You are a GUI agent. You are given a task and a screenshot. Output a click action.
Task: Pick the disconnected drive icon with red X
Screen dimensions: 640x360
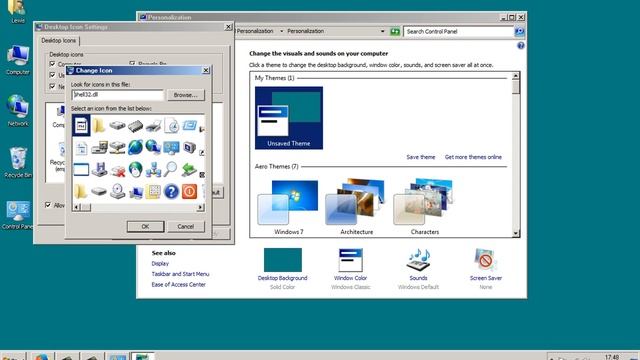(x=118, y=170)
